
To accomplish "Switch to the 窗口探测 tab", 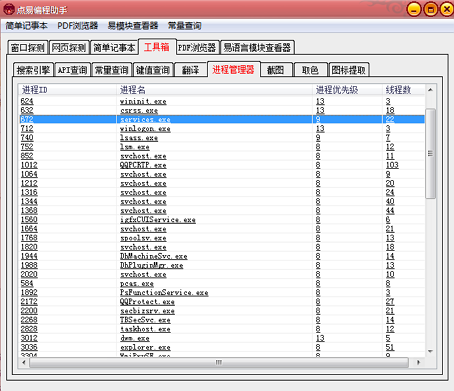I will 28,48.
